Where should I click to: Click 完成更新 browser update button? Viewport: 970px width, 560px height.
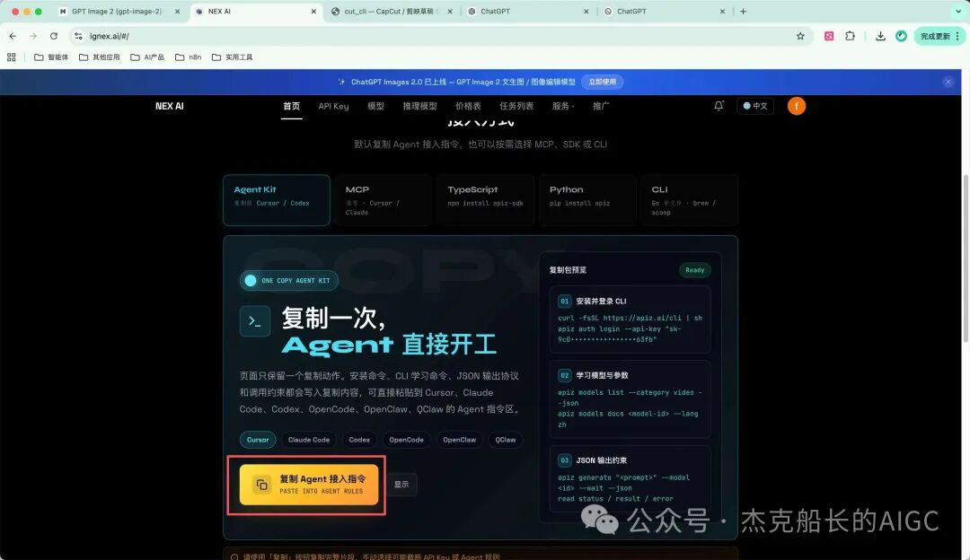coord(935,36)
